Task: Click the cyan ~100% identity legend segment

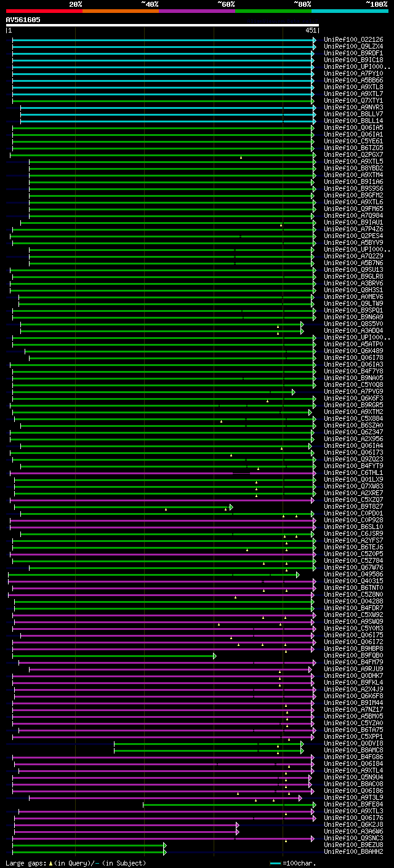Action: tap(350, 10)
